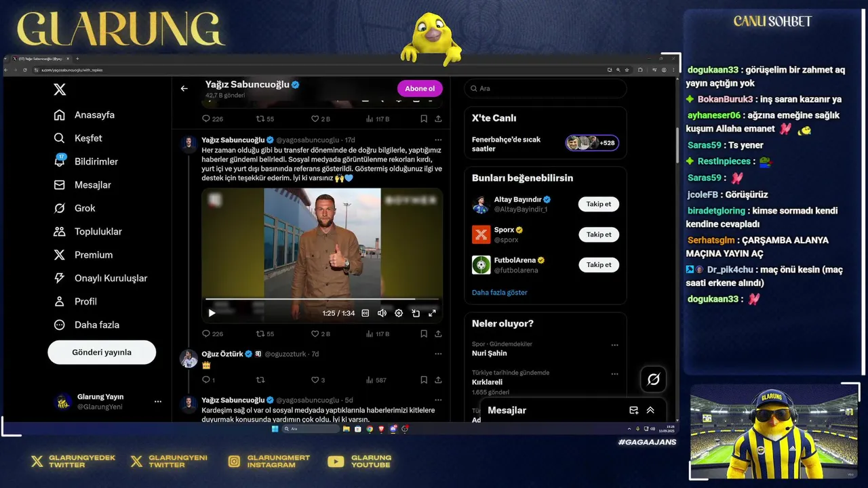This screenshot has width=868, height=488.
Task: Open Google Chrome from the taskbar
Action: (x=370, y=429)
